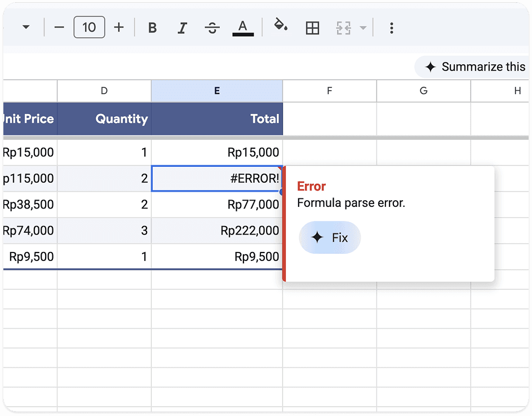Viewport: 532px width, 416px height.
Task: Select total cell Rp222,000
Action: 217,231
